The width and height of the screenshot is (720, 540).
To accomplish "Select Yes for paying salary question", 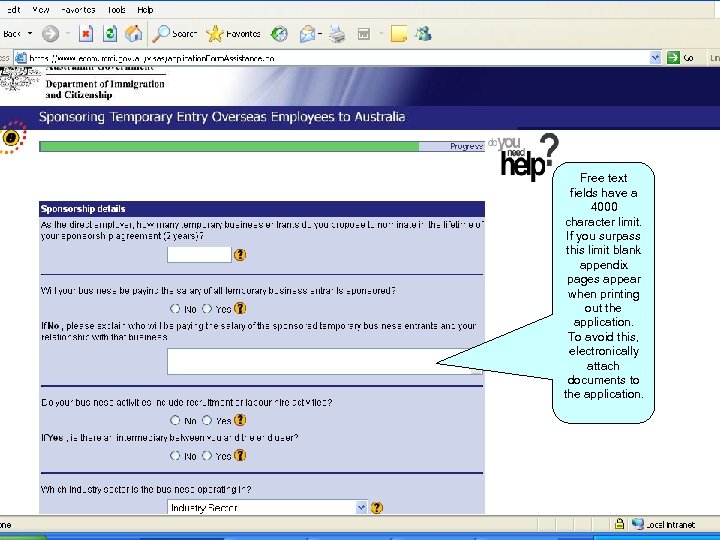I will tap(207, 309).
